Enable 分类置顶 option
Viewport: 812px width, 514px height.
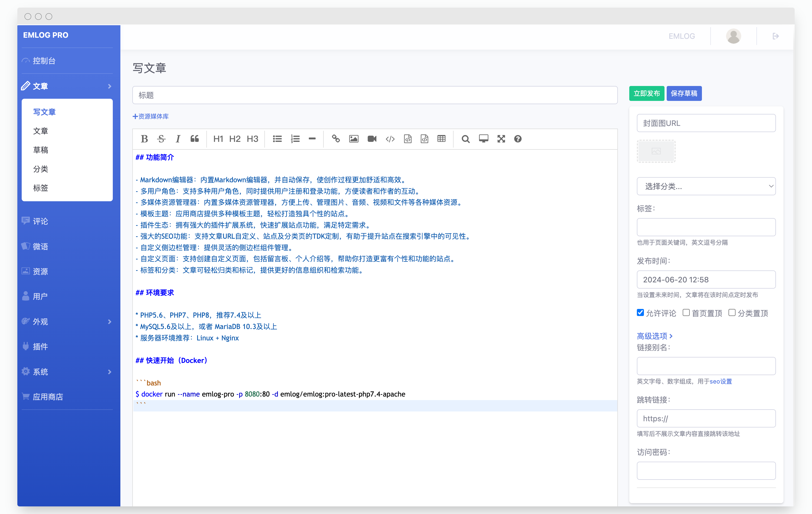732,313
